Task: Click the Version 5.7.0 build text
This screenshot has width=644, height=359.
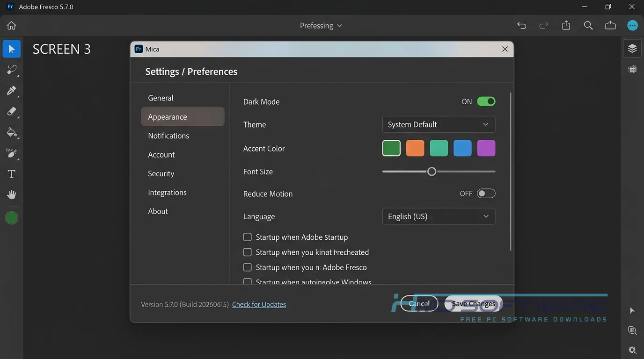Action: (x=185, y=304)
